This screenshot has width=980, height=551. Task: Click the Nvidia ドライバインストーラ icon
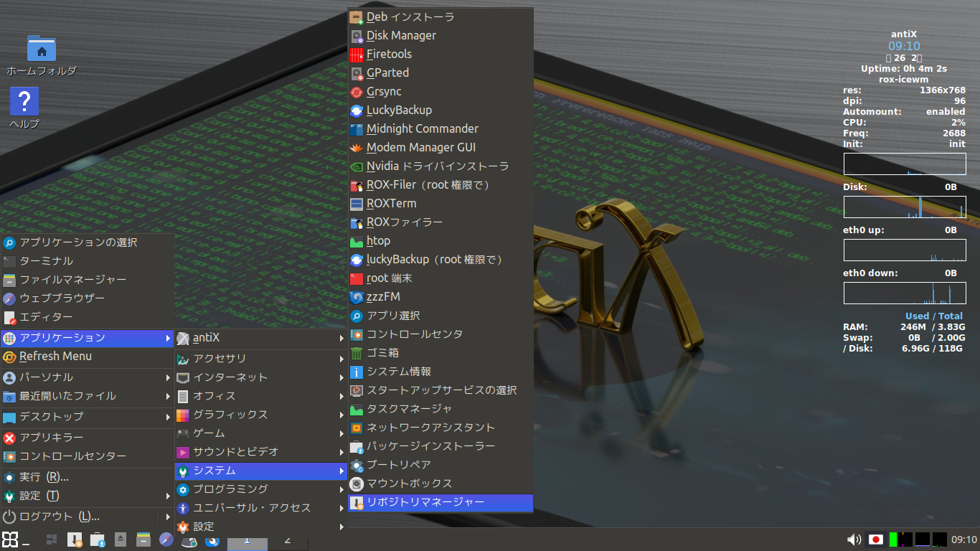pos(357,166)
